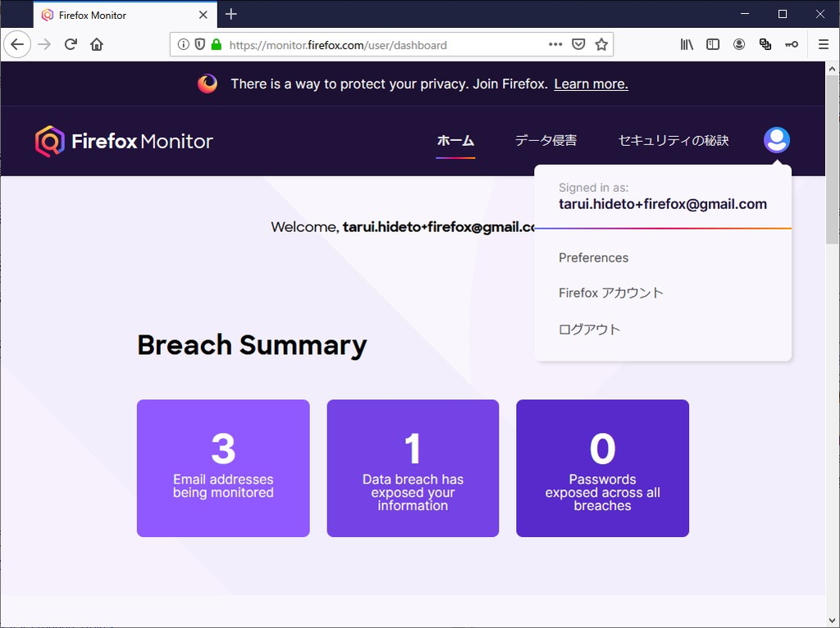This screenshot has height=628, width=840.
Task: Open the Library toolbar icon
Action: [x=687, y=44]
